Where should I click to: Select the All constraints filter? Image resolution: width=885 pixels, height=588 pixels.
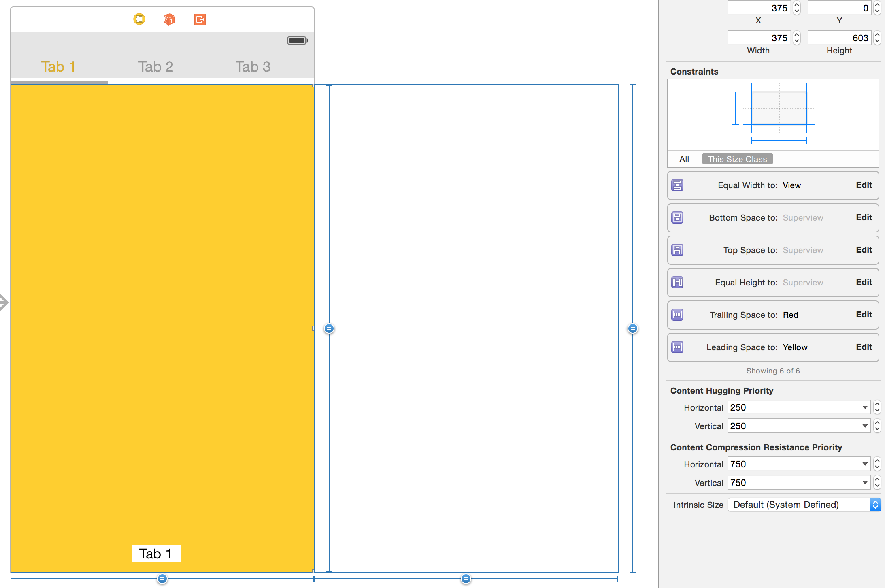click(x=684, y=159)
